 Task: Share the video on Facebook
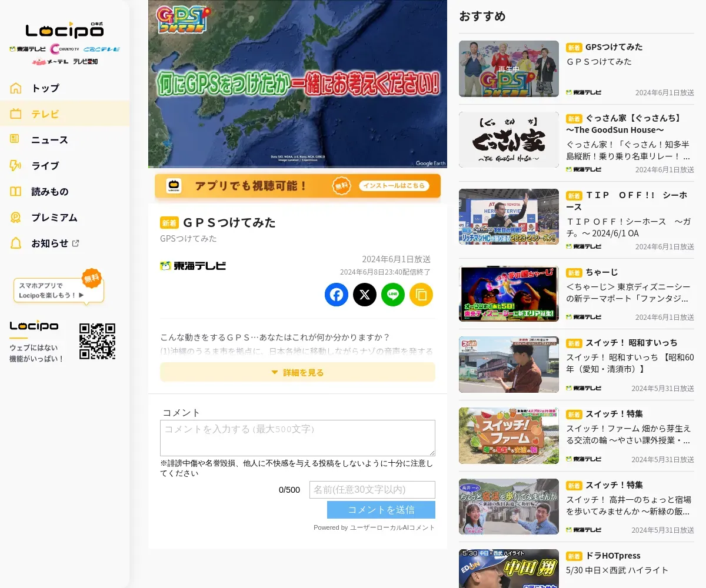337,295
